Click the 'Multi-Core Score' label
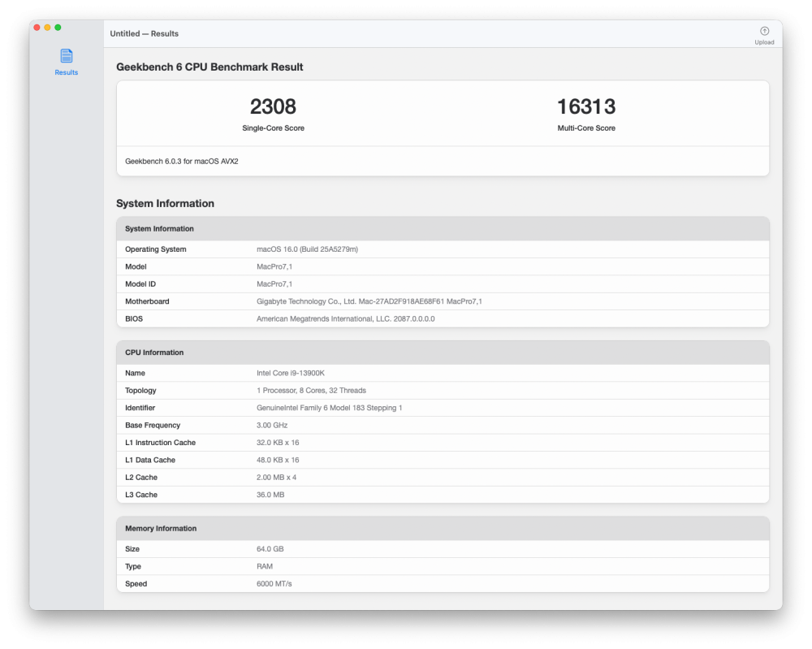812x649 pixels. [x=586, y=128]
